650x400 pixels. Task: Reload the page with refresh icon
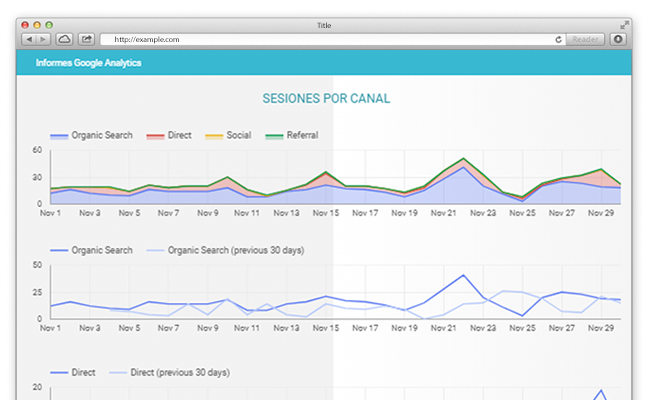558,39
